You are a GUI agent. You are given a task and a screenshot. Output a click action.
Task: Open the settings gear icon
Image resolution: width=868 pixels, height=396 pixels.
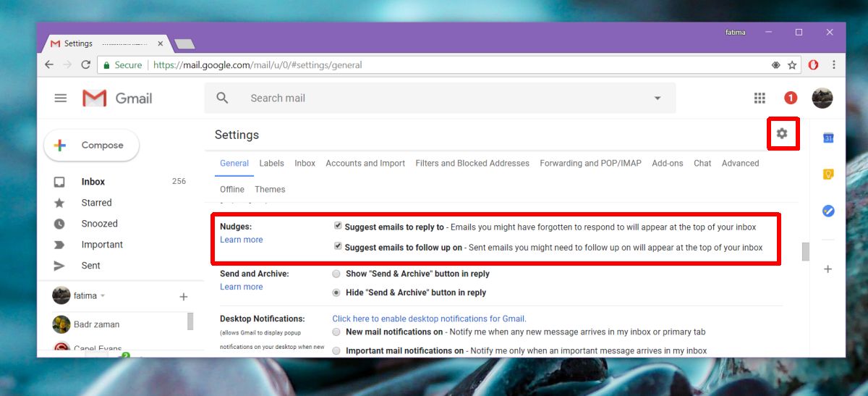point(782,133)
